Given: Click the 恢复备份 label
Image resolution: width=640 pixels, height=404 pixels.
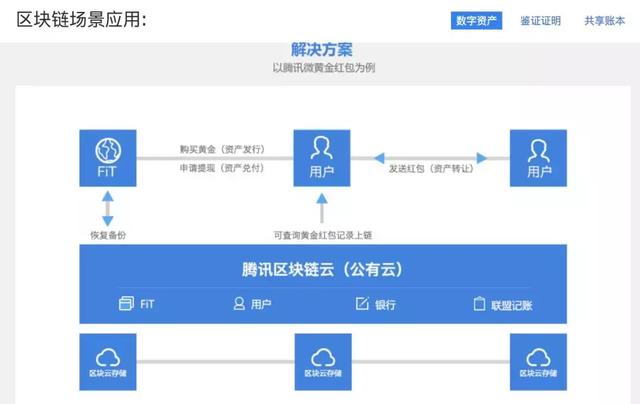Looking at the screenshot, I should pyautogui.click(x=108, y=235).
